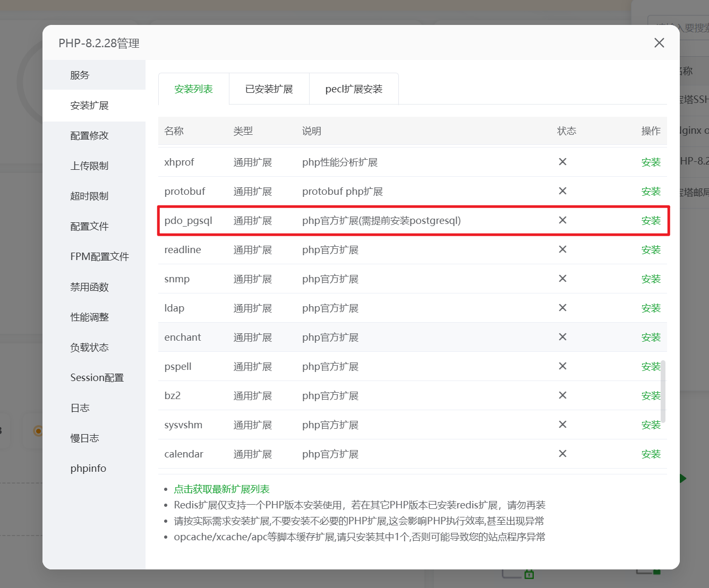709x588 pixels.
Task: Select the 安装列表 tab
Action: 193,89
